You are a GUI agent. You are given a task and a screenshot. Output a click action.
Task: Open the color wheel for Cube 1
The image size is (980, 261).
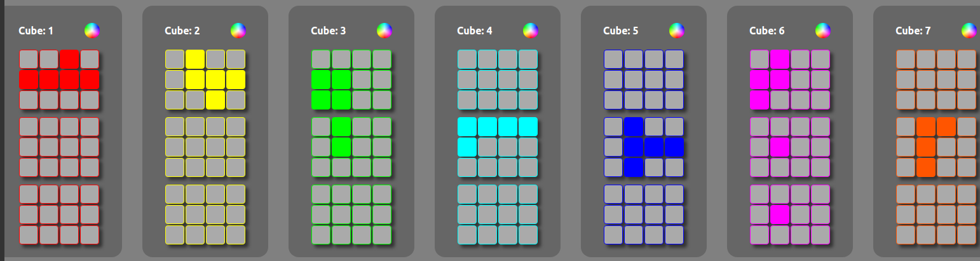pos(92,31)
